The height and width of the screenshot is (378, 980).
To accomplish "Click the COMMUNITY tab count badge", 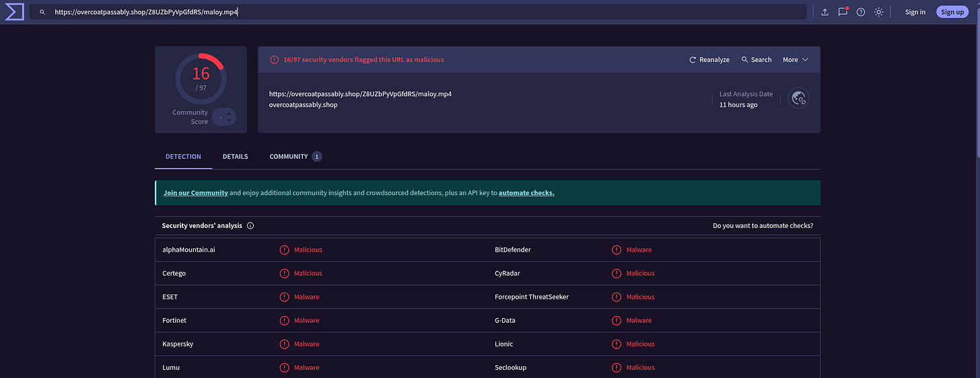I will [316, 157].
